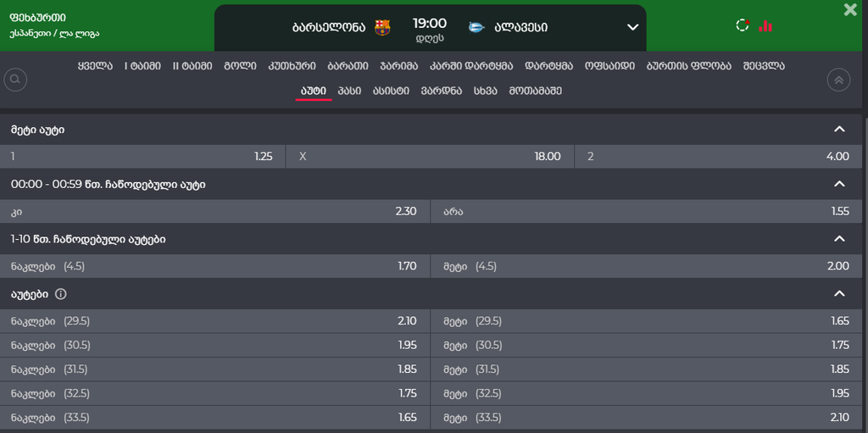This screenshot has height=433, width=868.
Task: Click the live tracker circle icon
Action: pyautogui.click(x=743, y=25)
